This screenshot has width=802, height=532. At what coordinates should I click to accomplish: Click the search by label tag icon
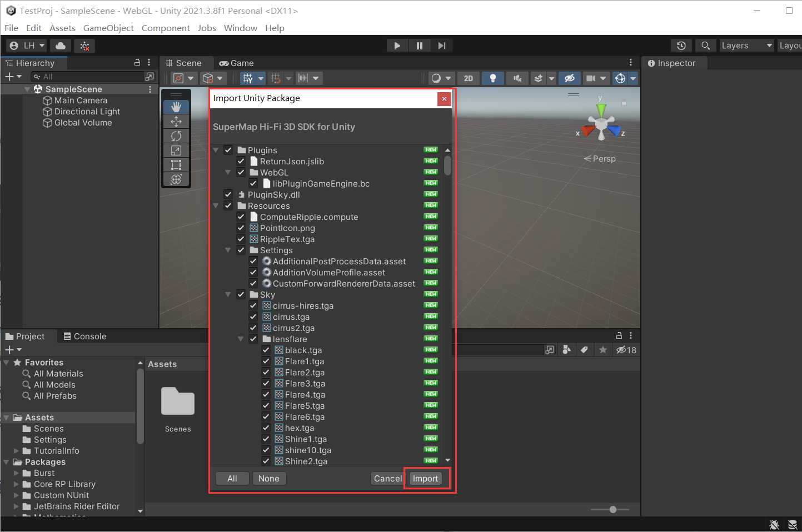(584, 350)
